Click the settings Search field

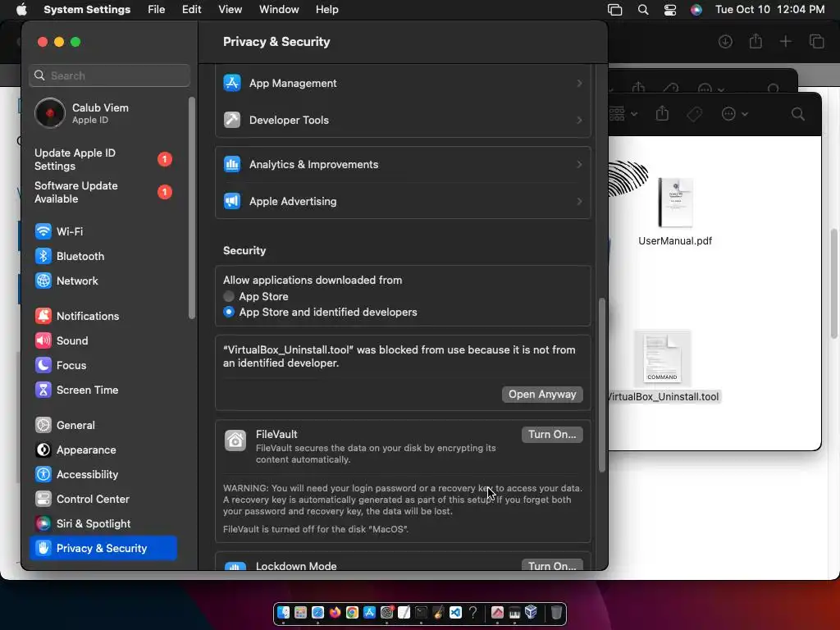pos(110,75)
